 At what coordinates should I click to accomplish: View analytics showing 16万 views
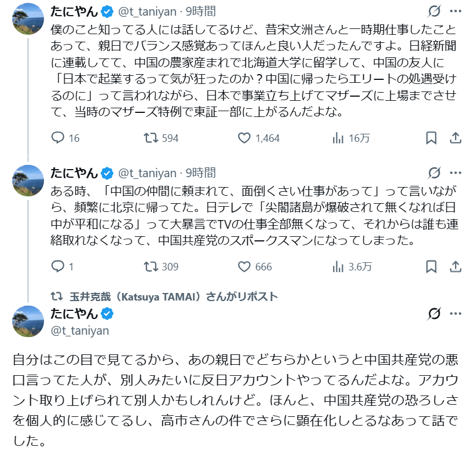338,138
